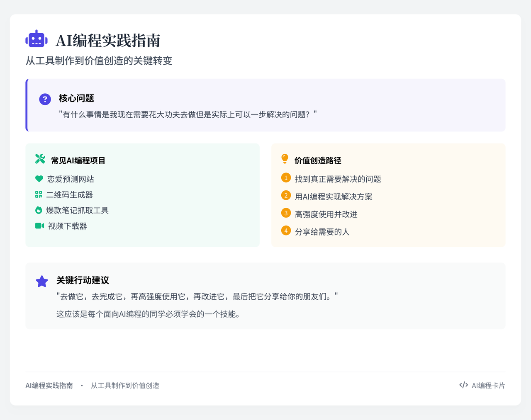The height and width of the screenshot is (420, 531).
Task: Click the 爆款笔记抓取工具 list item
Action: 77,211
